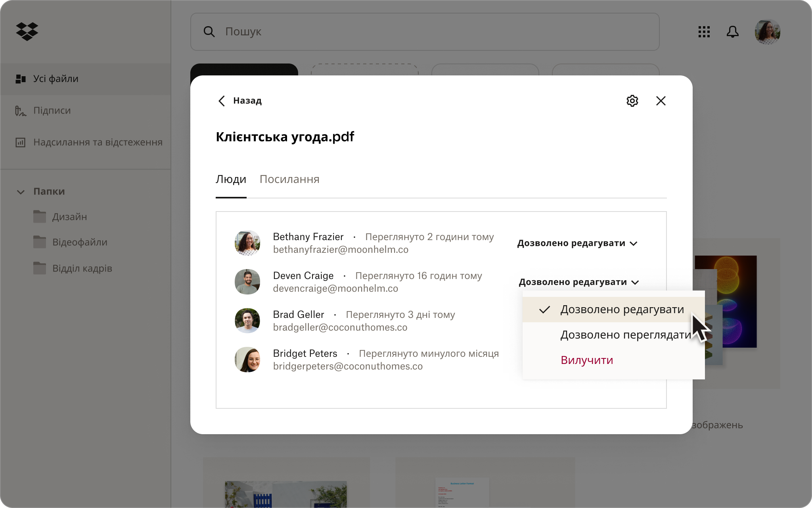Close the sharing dialog
Screen dimensions: 812x508
pos(661,101)
